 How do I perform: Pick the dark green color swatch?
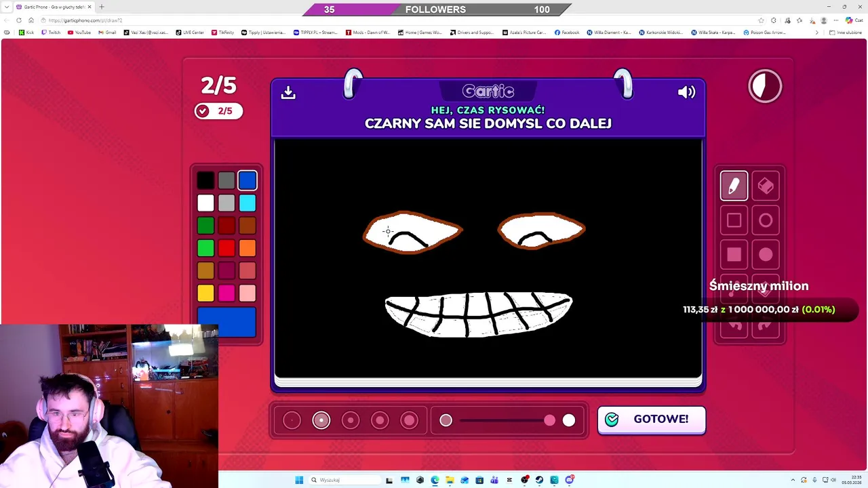coord(205,226)
